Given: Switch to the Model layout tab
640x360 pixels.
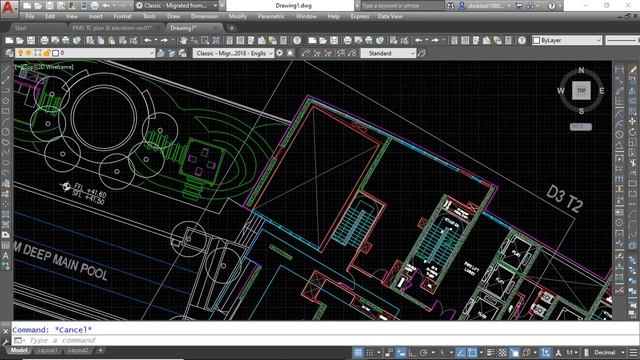Looking at the screenshot, I should click(19, 351).
